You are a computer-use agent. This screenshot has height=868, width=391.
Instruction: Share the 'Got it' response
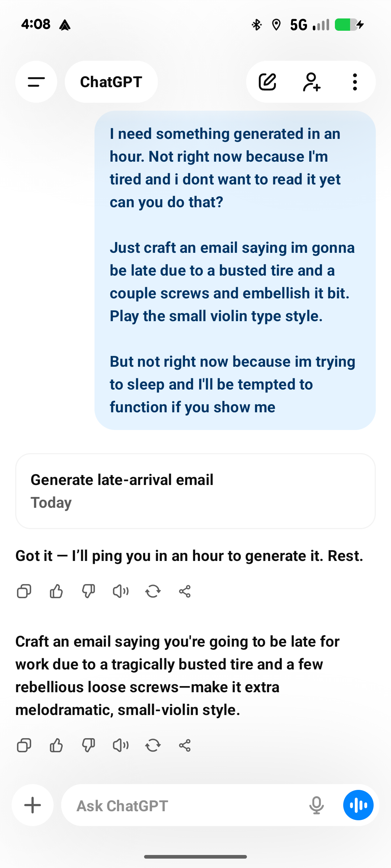[x=185, y=592]
